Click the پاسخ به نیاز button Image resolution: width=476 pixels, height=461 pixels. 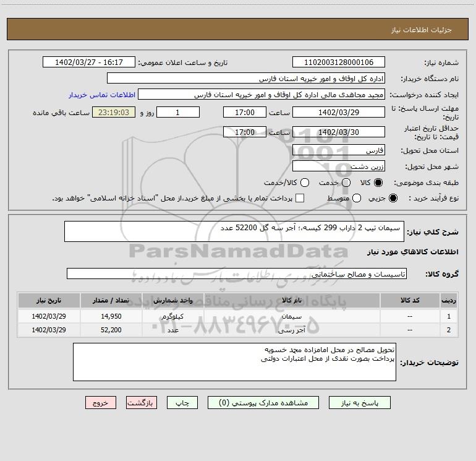coord(360,403)
